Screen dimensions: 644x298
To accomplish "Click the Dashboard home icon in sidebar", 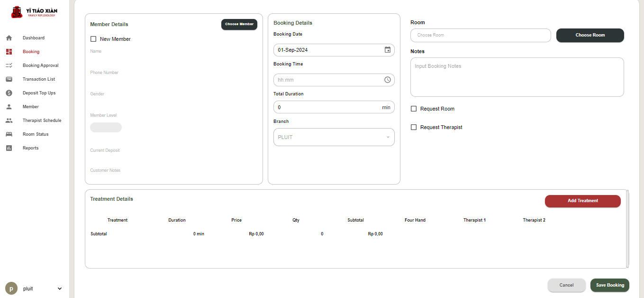I will pyautogui.click(x=9, y=38).
